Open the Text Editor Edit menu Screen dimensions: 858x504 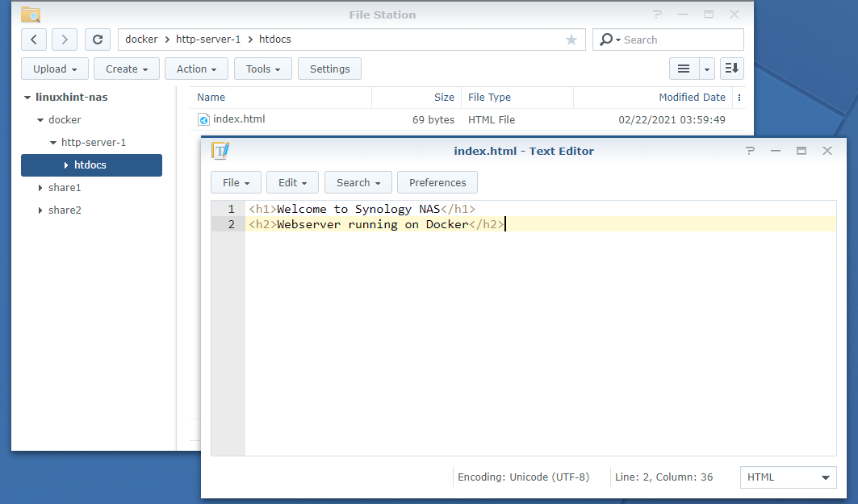[x=292, y=182]
